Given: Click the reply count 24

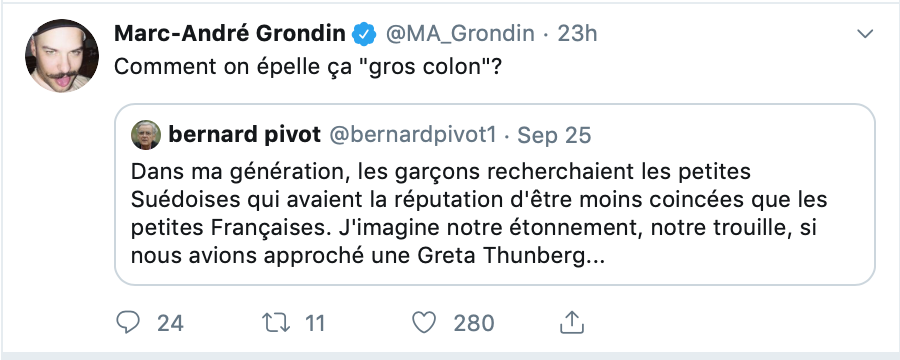Looking at the screenshot, I should coord(170,323).
